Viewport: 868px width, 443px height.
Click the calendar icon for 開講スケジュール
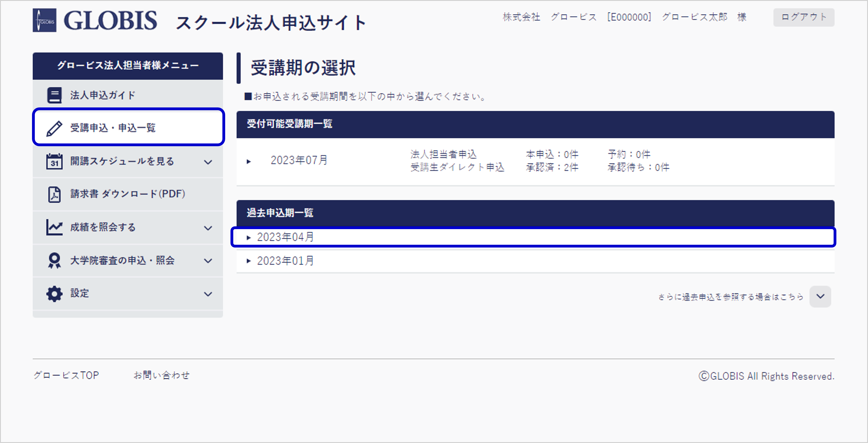click(x=54, y=161)
